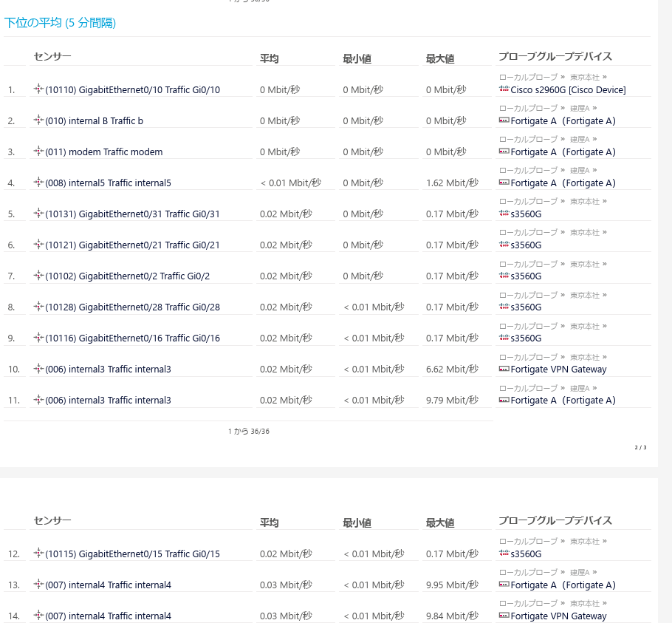Click maximum value 9.79 Mbit/秒
672x623 pixels.
pyautogui.click(x=452, y=400)
